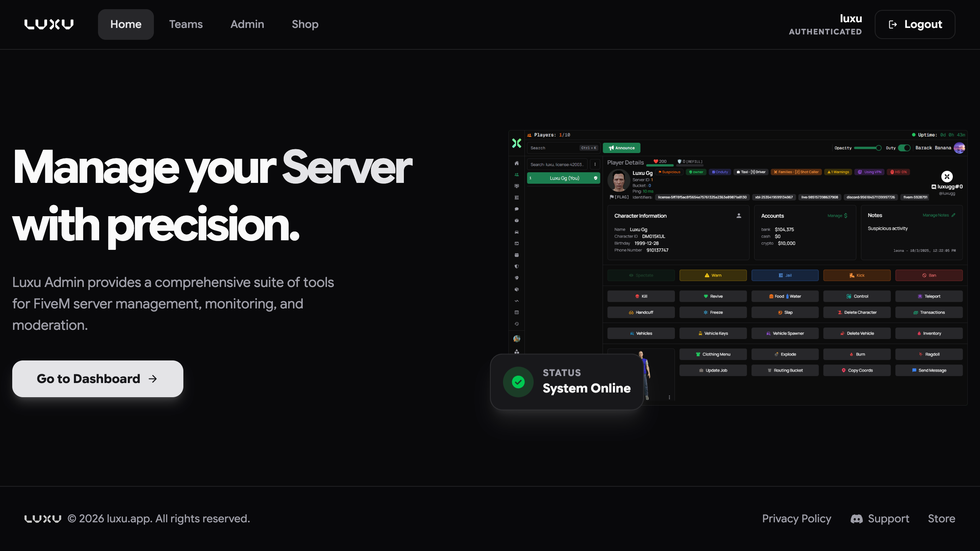The image size is (980, 551).
Task: Toggle the Duty switch
Action: [x=904, y=148]
